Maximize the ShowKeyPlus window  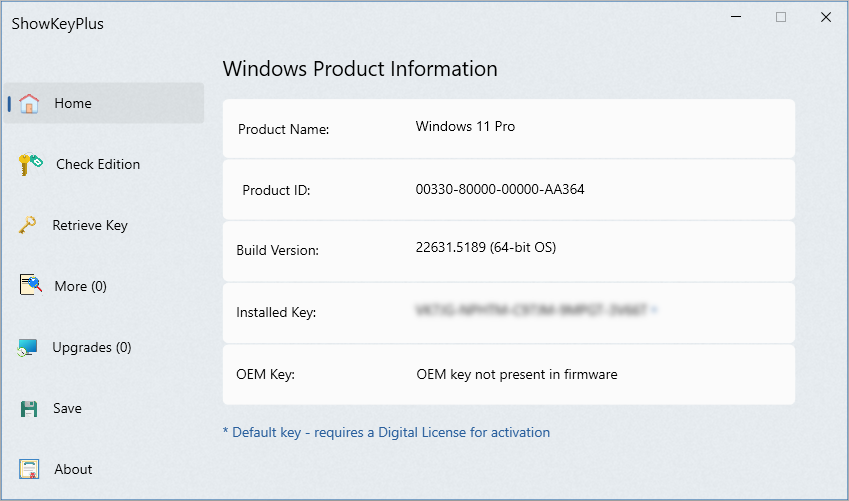(781, 17)
